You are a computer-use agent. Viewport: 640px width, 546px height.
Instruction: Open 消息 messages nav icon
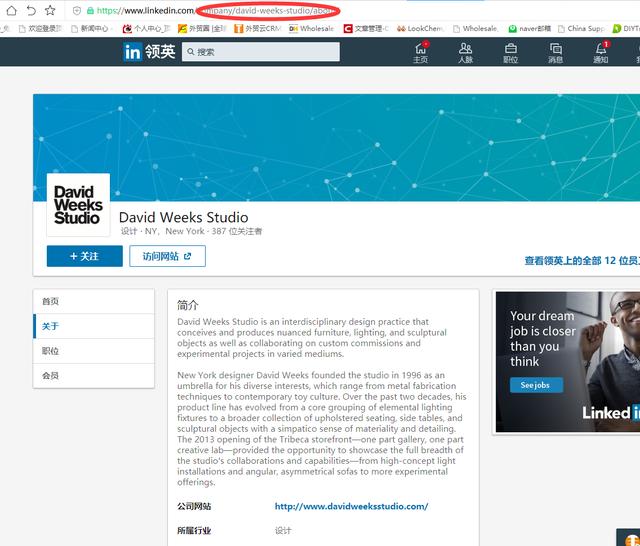pos(556,52)
